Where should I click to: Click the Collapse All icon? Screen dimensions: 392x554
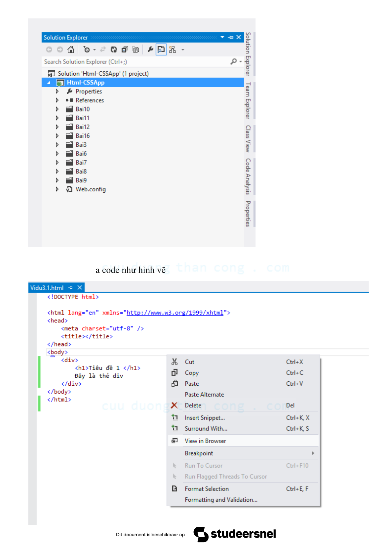tap(125, 50)
